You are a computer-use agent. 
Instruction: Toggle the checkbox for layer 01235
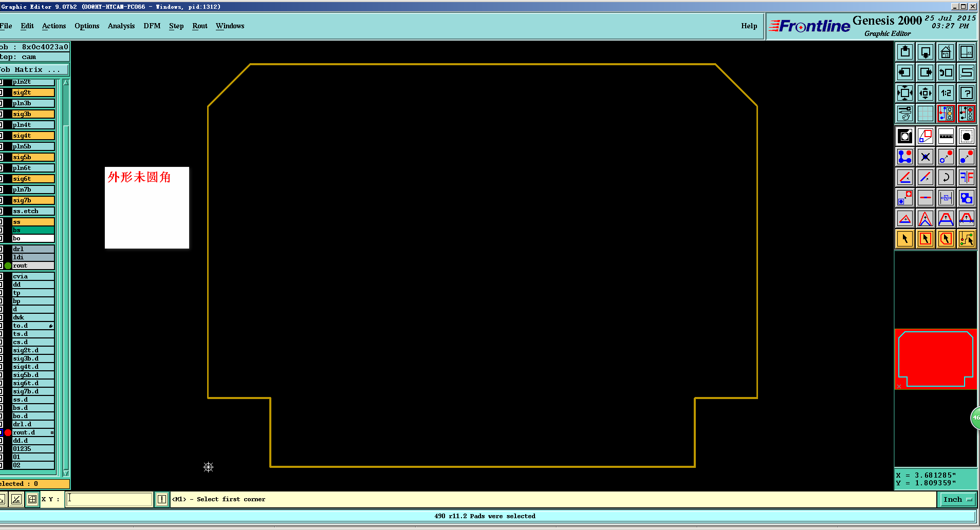coord(2,449)
